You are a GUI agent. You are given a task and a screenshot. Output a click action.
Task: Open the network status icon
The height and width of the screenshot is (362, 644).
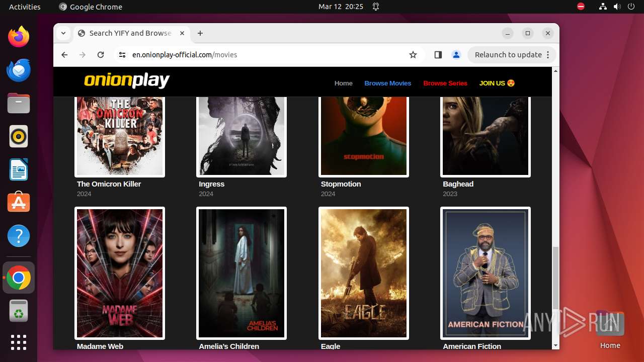(603, 7)
